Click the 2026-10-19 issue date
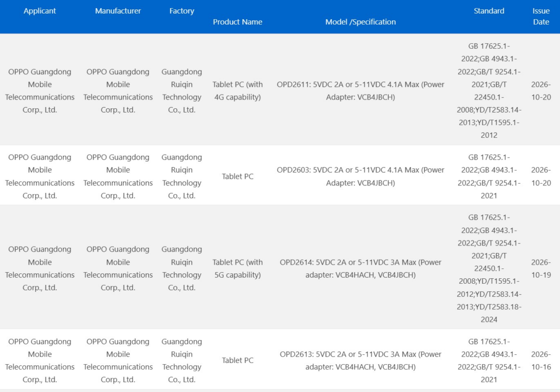 coord(541,268)
